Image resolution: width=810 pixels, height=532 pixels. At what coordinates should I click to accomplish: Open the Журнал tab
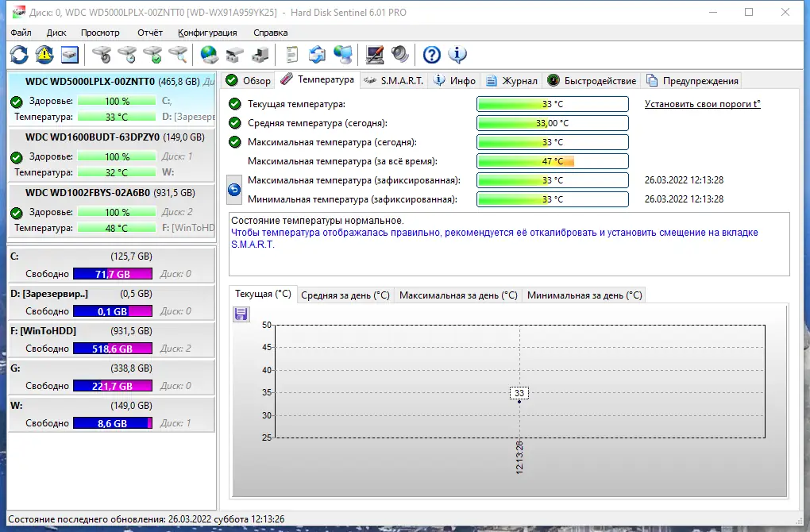coord(512,80)
